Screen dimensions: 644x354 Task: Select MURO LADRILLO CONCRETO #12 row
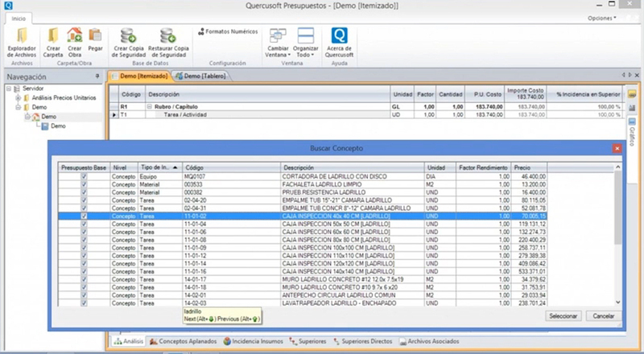pyautogui.click(x=303, y=279)
